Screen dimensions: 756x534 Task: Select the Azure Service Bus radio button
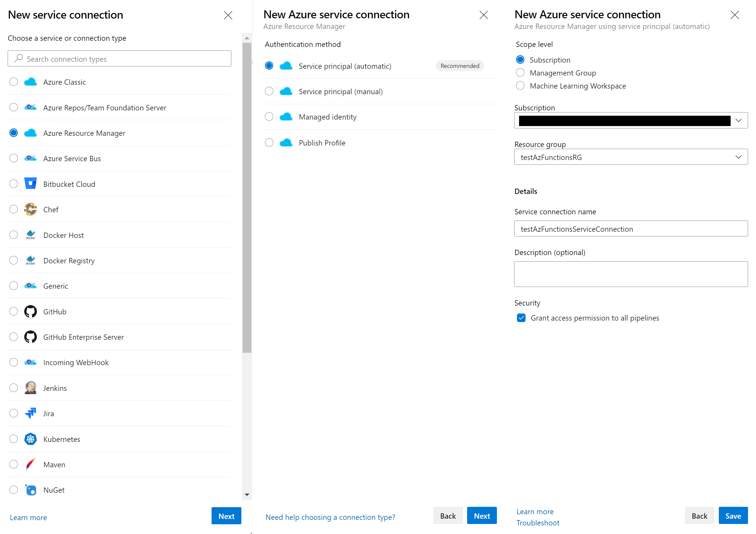pos(14,158)
